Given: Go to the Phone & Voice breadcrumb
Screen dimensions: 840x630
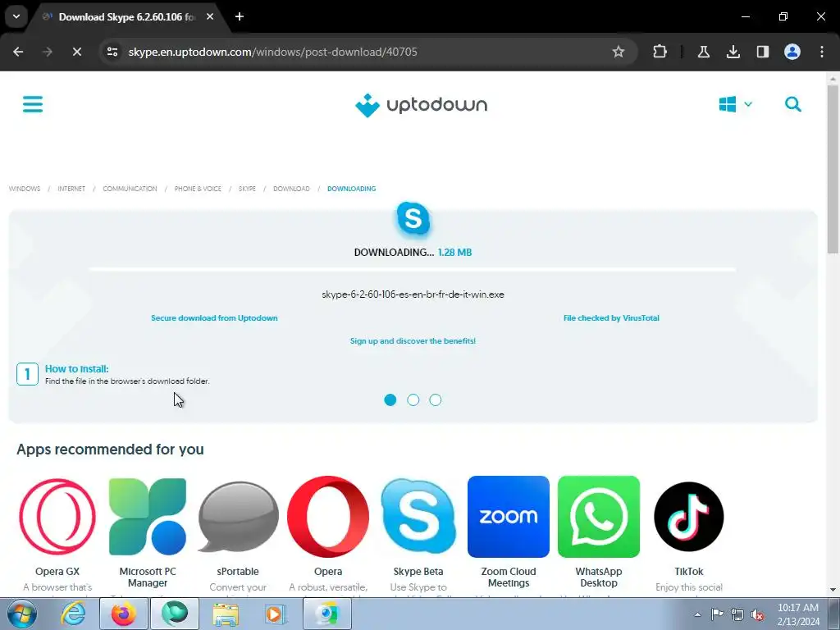Looking at the screenshot, I should 198,189.
